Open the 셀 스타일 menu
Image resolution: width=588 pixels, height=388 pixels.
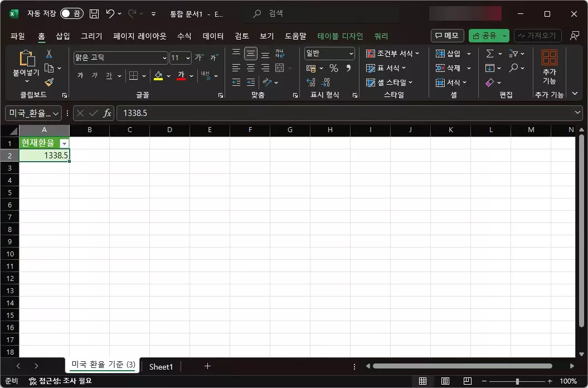[x=389, y=82]
